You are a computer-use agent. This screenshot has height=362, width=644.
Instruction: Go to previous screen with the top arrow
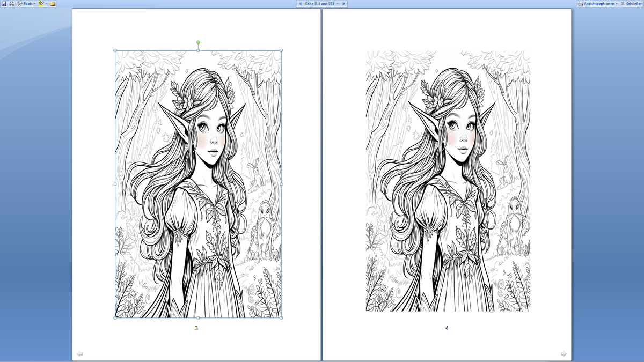[x=300, y=3]
